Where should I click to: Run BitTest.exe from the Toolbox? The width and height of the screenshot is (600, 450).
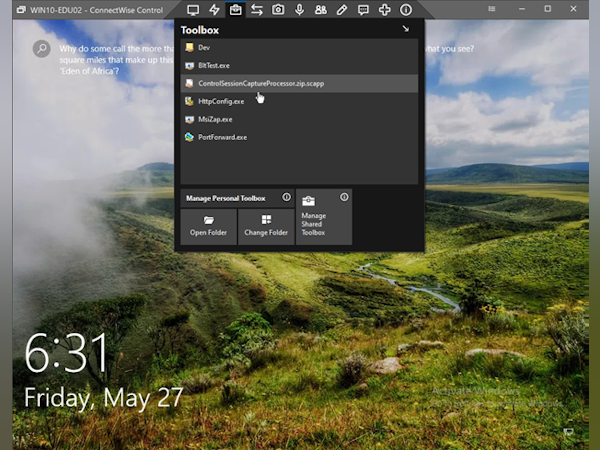pyautogui.click(x=299, y=65)
